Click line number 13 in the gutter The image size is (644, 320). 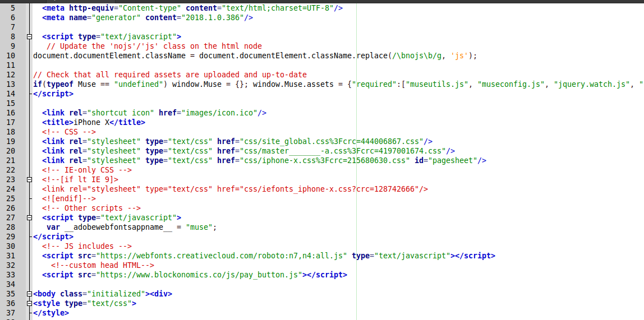[11, 84]
